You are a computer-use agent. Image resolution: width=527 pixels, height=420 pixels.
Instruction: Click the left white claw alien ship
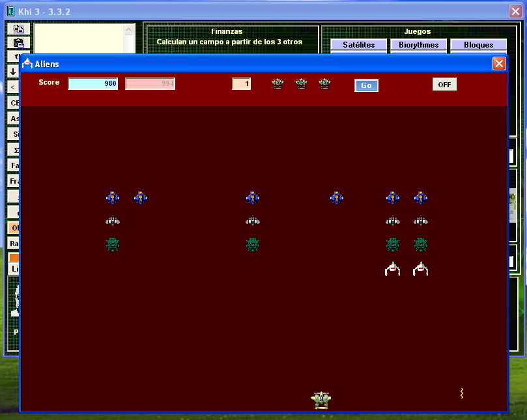click(x=393, y=269)
